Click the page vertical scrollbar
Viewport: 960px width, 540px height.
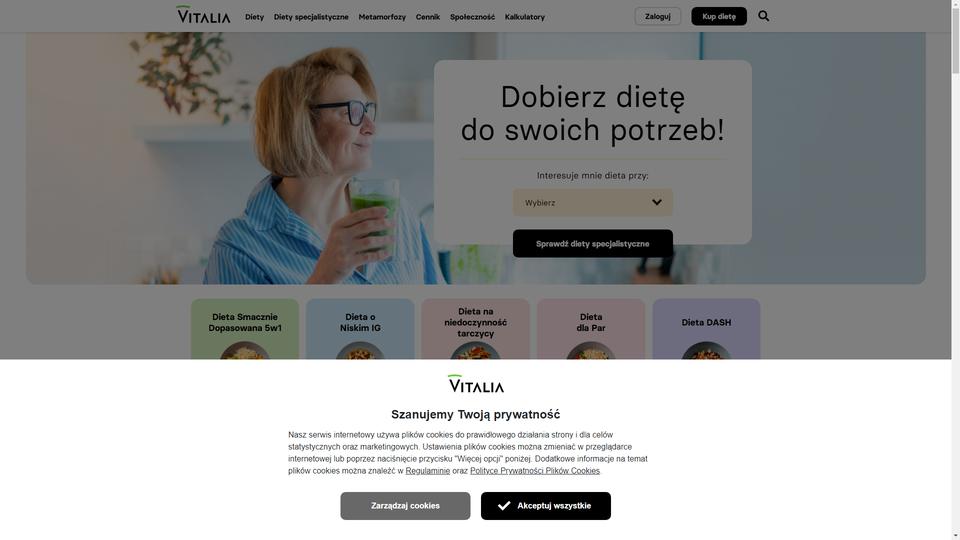(x=956, y=270)
